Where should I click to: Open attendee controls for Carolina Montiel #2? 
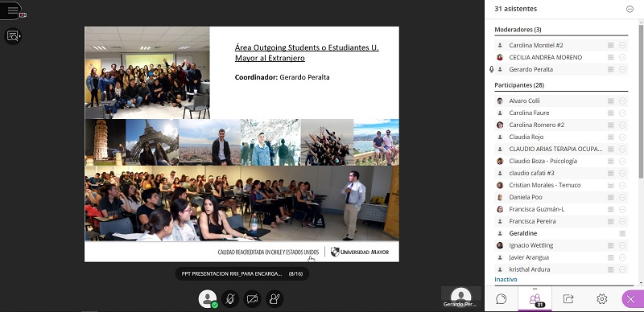[x=622, y=45]
